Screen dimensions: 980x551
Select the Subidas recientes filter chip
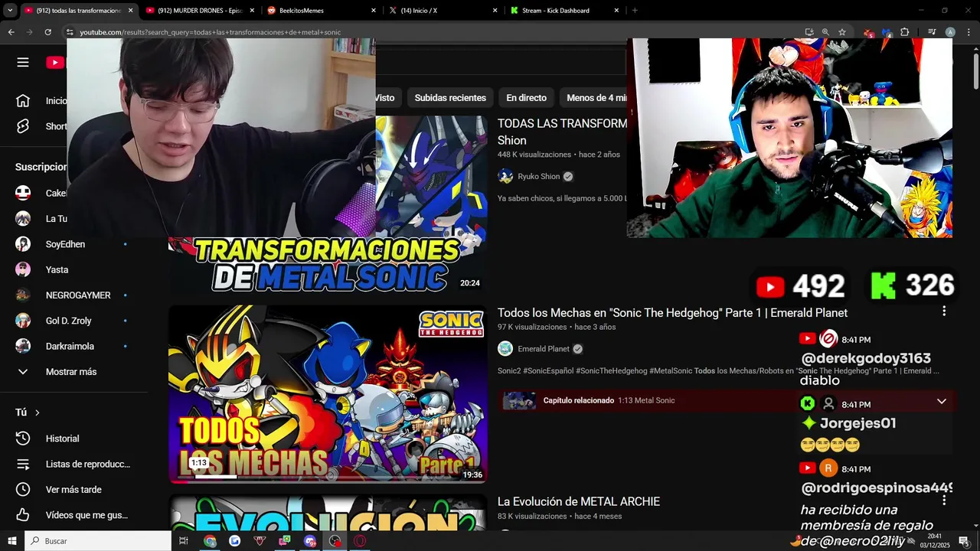click(450, 98)
